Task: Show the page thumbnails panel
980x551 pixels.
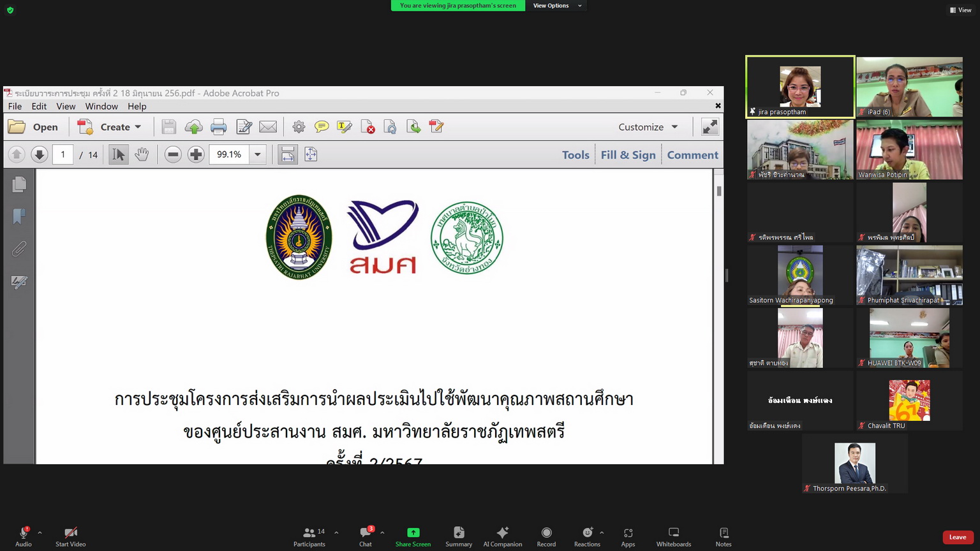Action: pyautogui.click(x=19, y=184)
